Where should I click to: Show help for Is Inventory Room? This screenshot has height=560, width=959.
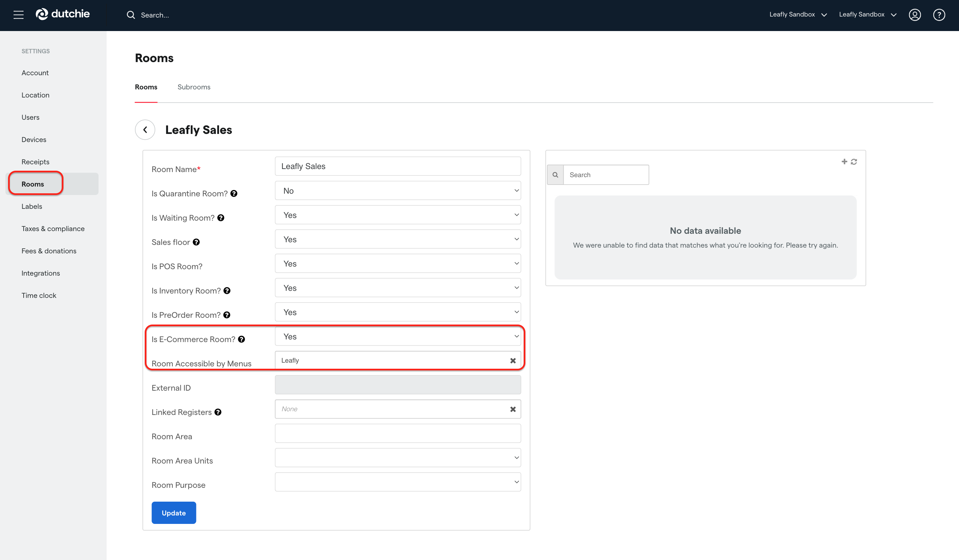(227, 291)
